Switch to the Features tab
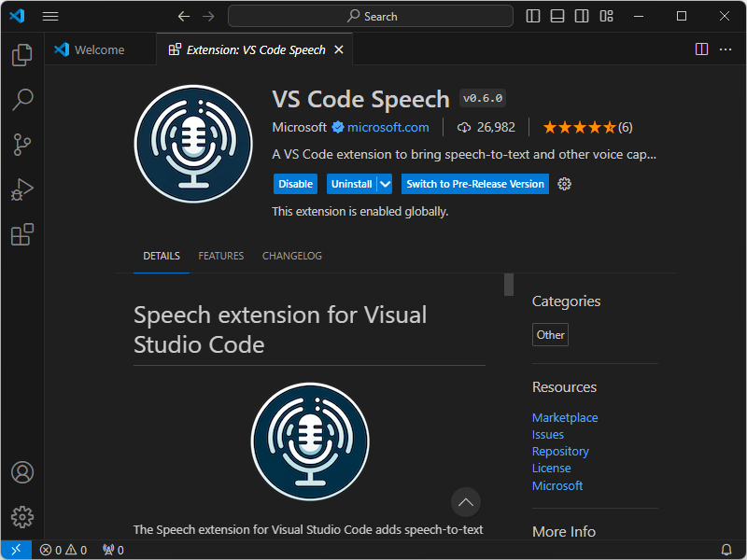 click(x=220, y=255)
